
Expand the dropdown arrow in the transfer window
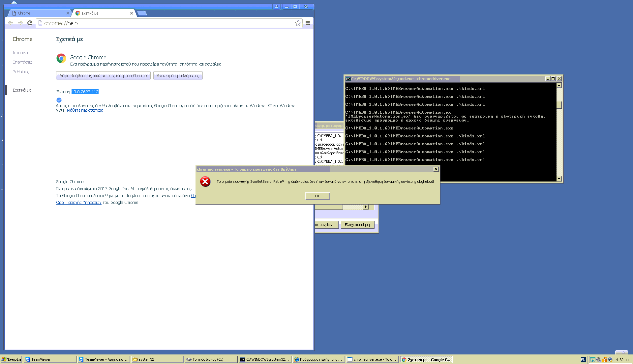pyautogui.click(x=366, y=207)
